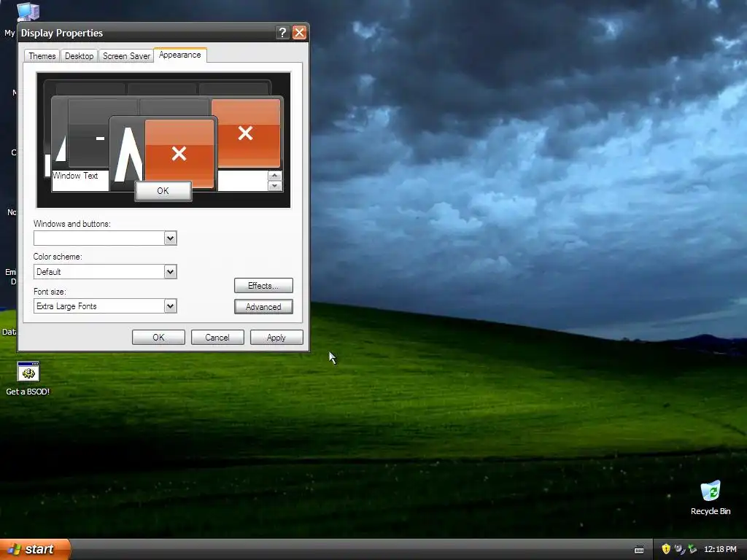Open the Color scheme dropdown
The image size is (747, 560).
170,272
